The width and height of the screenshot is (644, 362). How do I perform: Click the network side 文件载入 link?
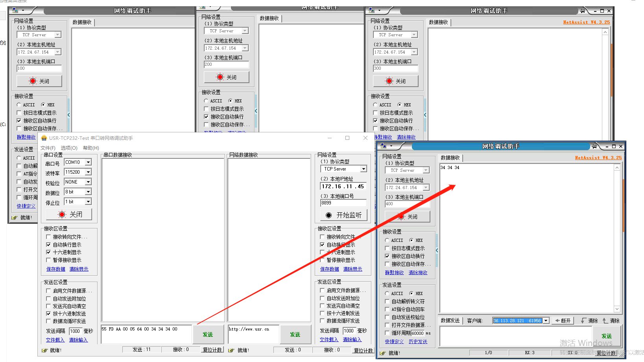pos(329,340)
